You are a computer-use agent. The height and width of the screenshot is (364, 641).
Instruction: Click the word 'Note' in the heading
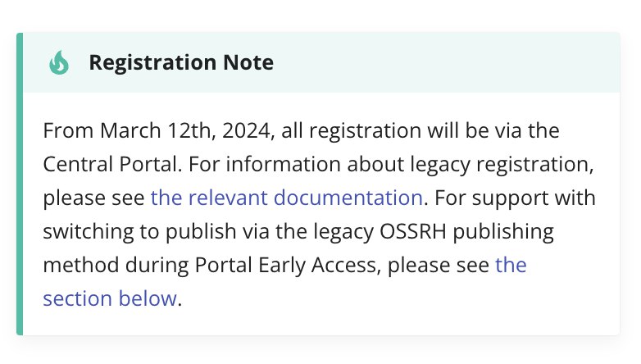point(248,62)
